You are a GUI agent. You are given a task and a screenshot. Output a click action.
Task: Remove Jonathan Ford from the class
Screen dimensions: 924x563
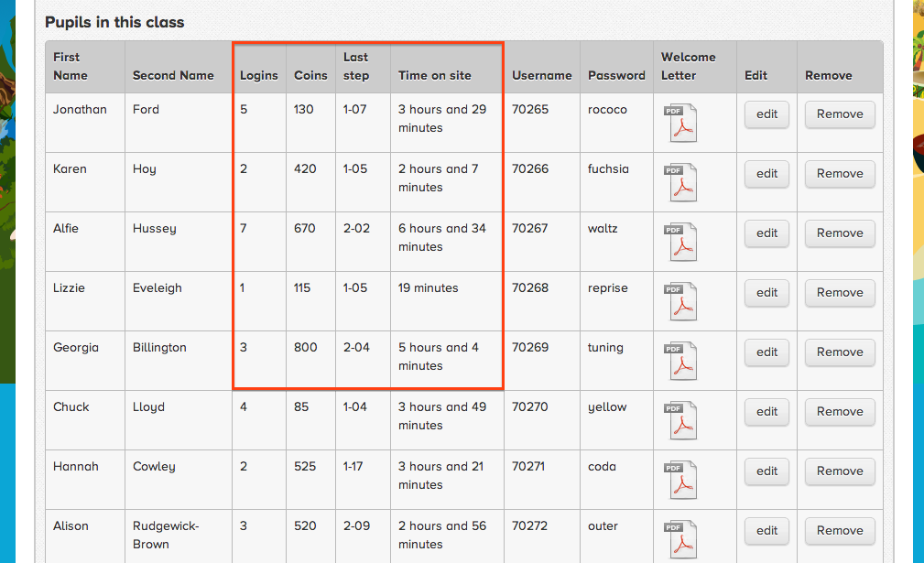point(840,114)
